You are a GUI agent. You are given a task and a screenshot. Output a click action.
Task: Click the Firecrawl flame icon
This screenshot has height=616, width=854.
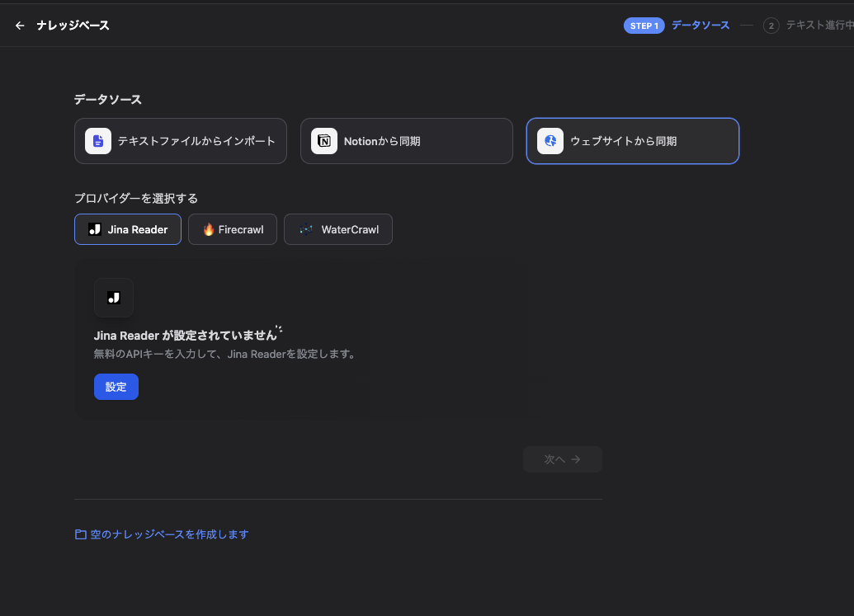click(209, 229)
